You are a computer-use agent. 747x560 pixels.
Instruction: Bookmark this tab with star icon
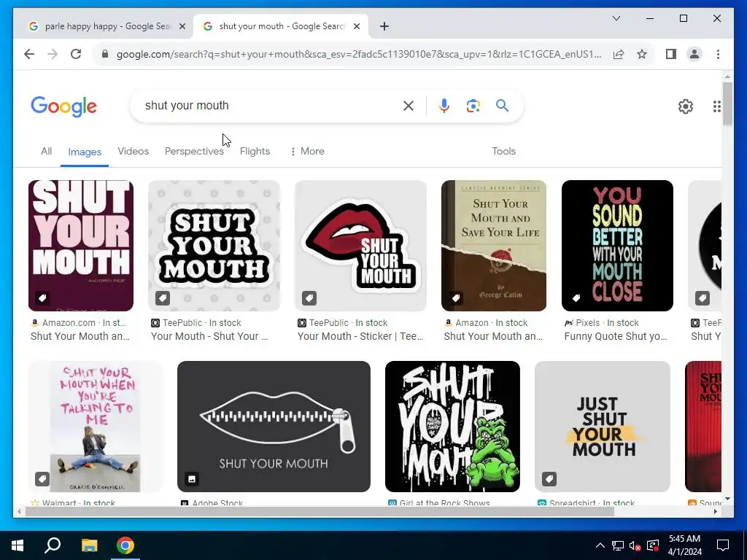642,54
